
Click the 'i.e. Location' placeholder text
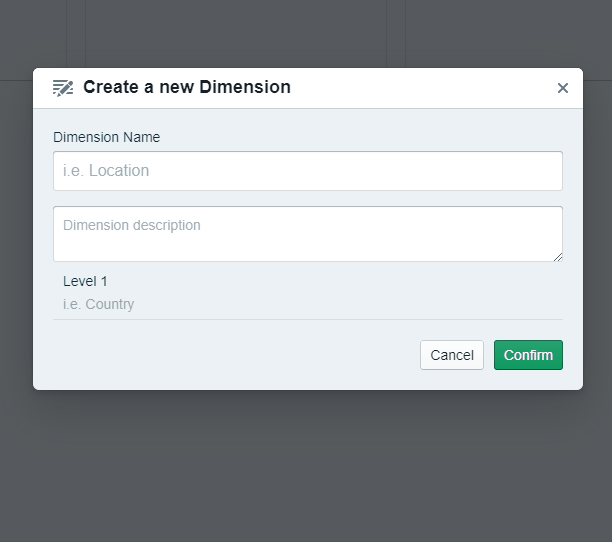click(106, 171)
